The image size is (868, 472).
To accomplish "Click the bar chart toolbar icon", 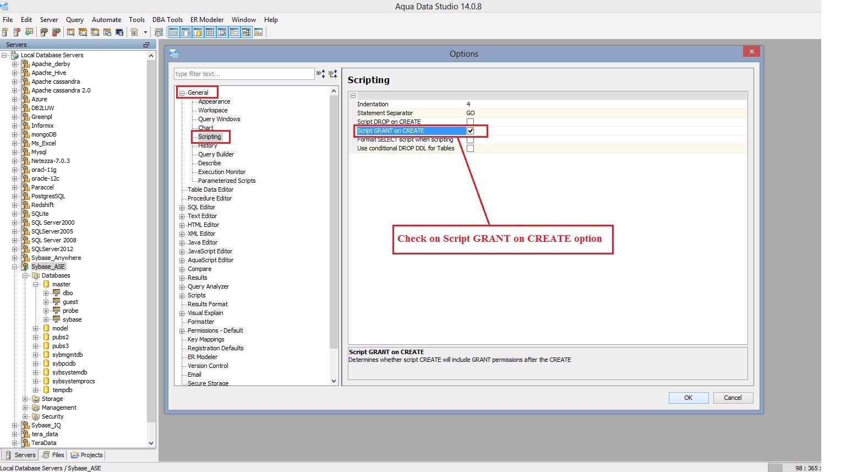I will [259, 32].
